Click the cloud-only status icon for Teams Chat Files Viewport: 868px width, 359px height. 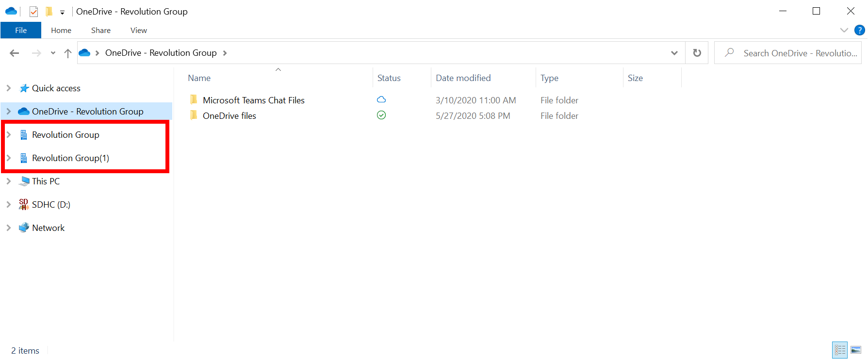tap(381, 99)
